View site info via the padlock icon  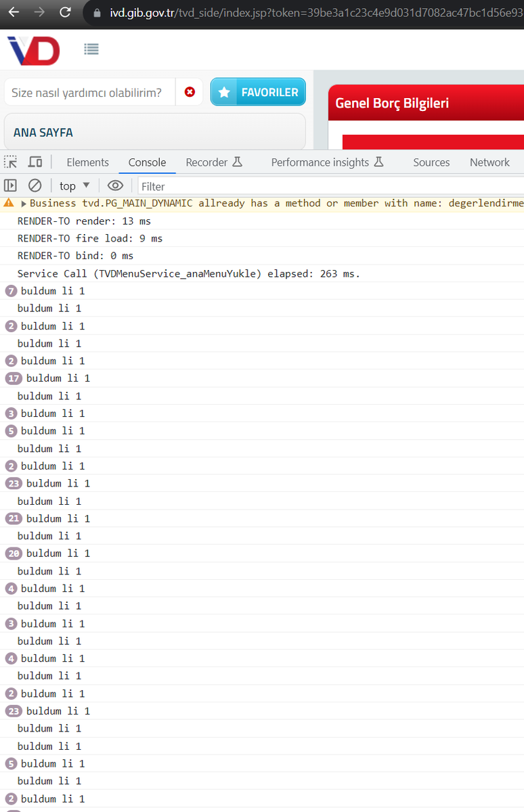tap(96, 13)
